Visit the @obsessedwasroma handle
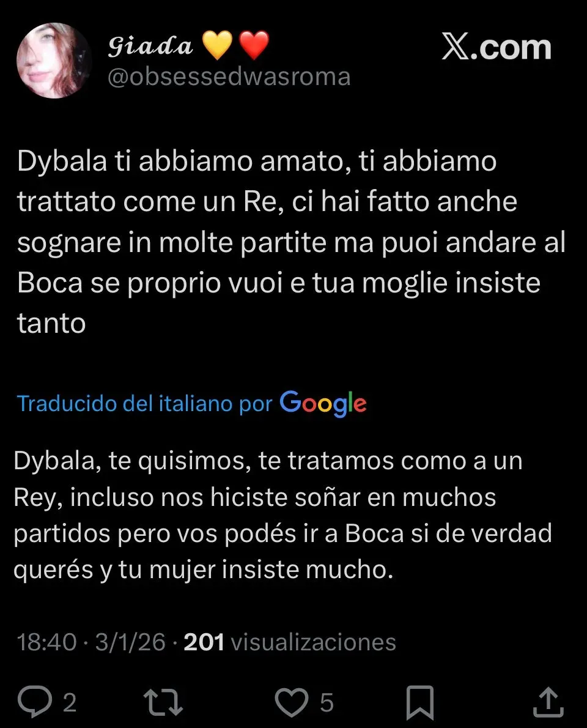This screenshot has height=728, width=587. click(229, 77)
